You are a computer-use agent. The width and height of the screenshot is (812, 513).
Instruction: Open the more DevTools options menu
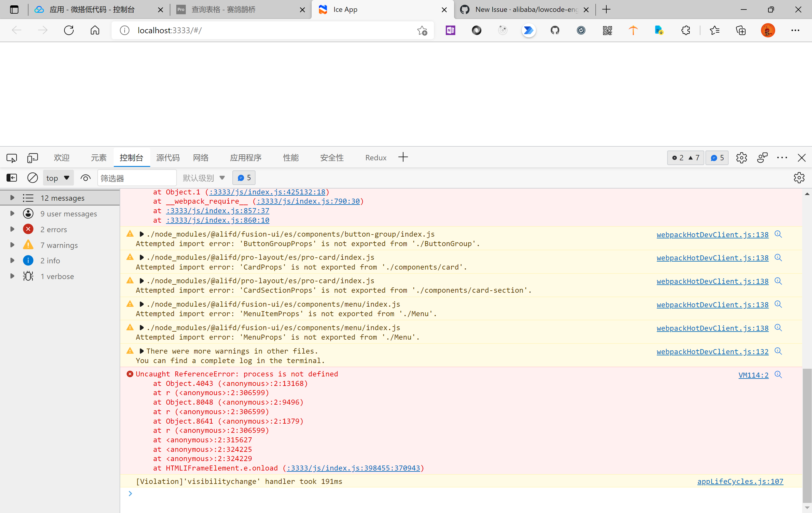pyautogui.click(x=782, y=158)
